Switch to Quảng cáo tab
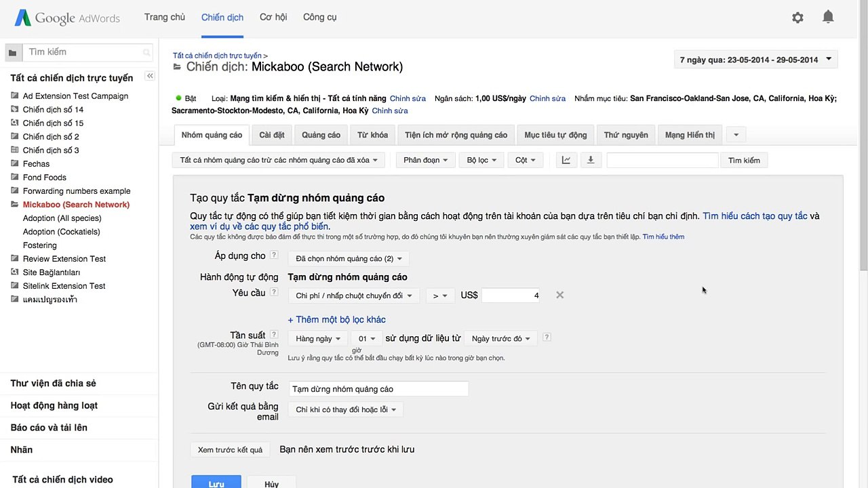 [321, 135]
